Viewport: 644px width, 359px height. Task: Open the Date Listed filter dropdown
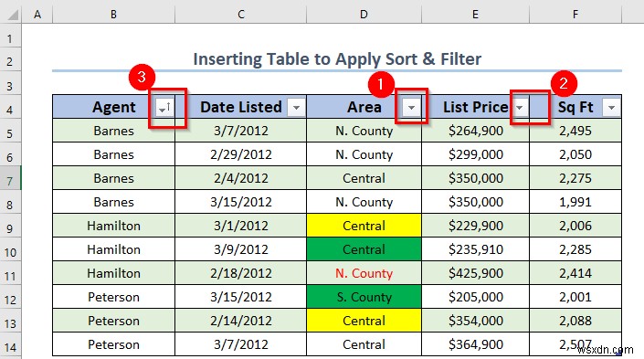tap(296, 108)
